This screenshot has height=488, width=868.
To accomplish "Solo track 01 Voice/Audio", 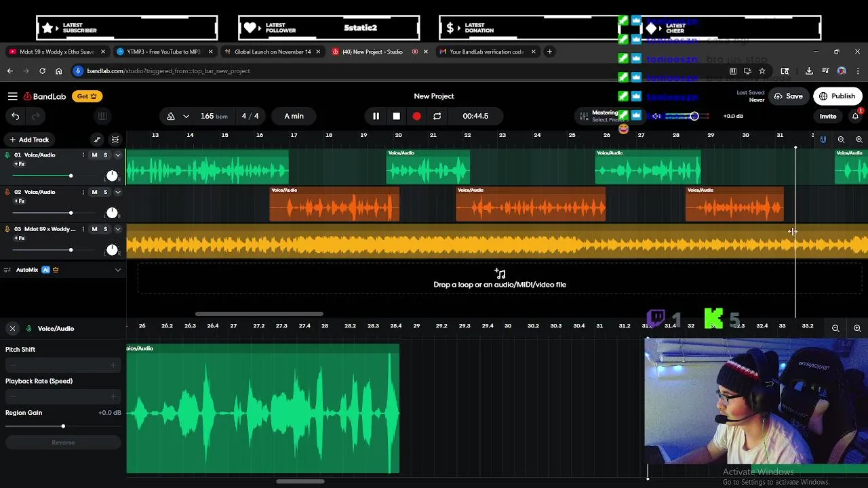I will (x=105, y=155).
